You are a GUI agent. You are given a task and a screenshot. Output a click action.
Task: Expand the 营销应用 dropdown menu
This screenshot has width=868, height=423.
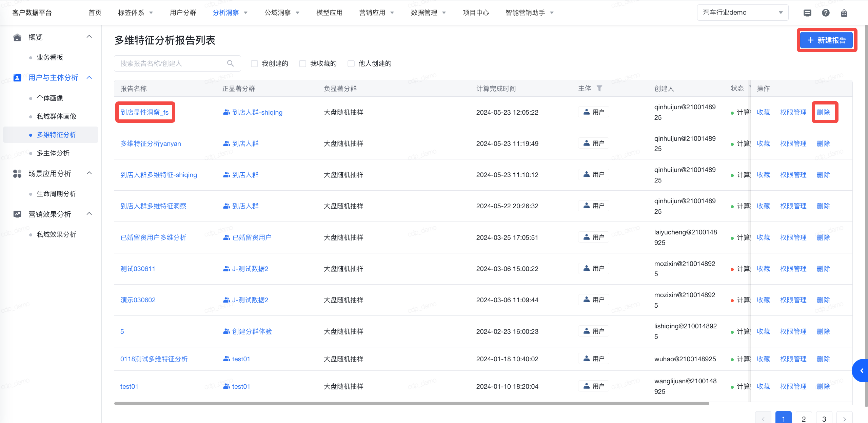tap(392, 13)
